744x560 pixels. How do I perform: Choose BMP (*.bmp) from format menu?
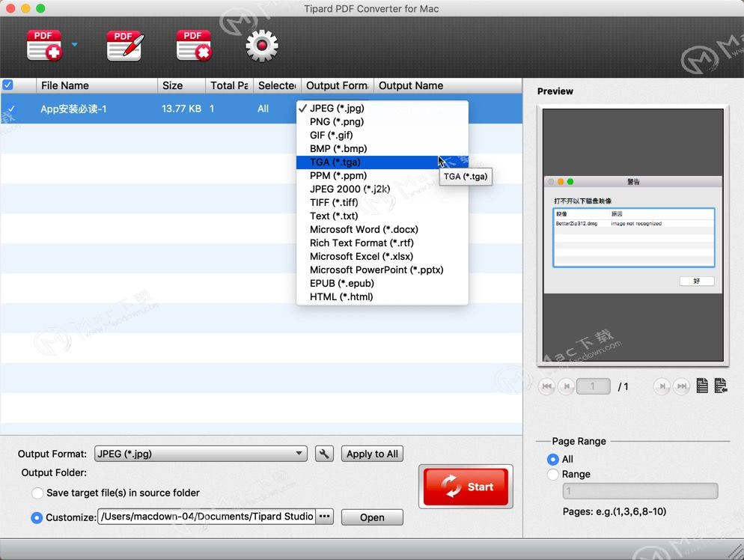pos(382,148)
